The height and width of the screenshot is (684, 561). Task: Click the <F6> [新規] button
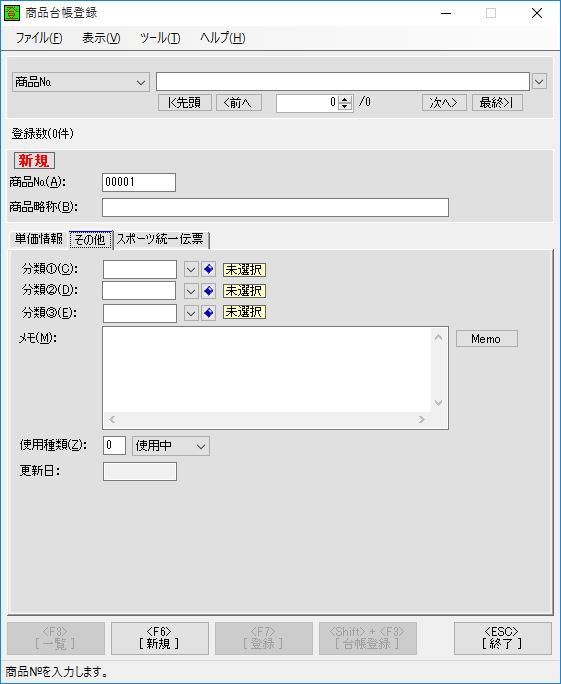[160, 638]
